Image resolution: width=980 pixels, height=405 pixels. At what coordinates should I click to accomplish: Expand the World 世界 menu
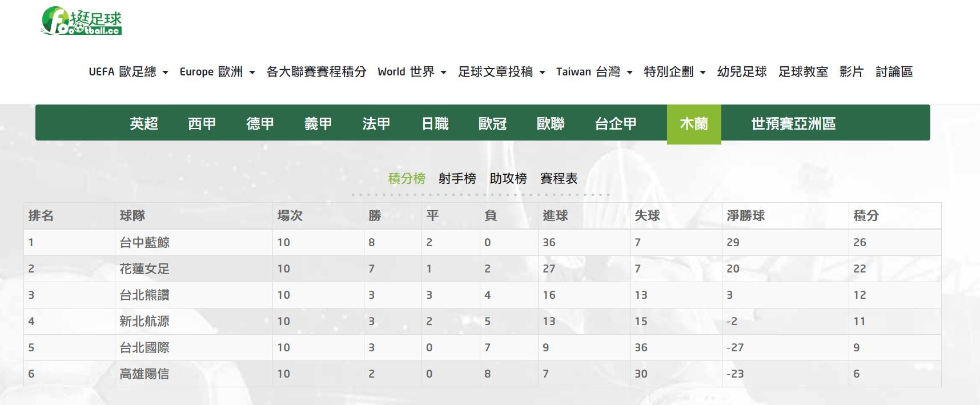pos(411,72)
